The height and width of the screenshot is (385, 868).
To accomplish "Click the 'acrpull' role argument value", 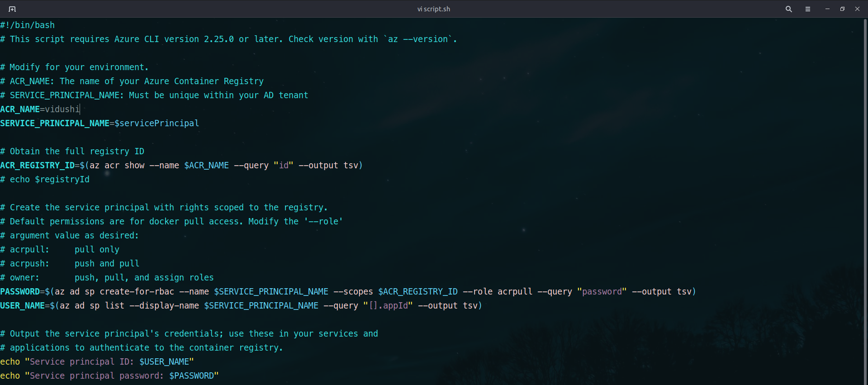I will coord(515,292).
